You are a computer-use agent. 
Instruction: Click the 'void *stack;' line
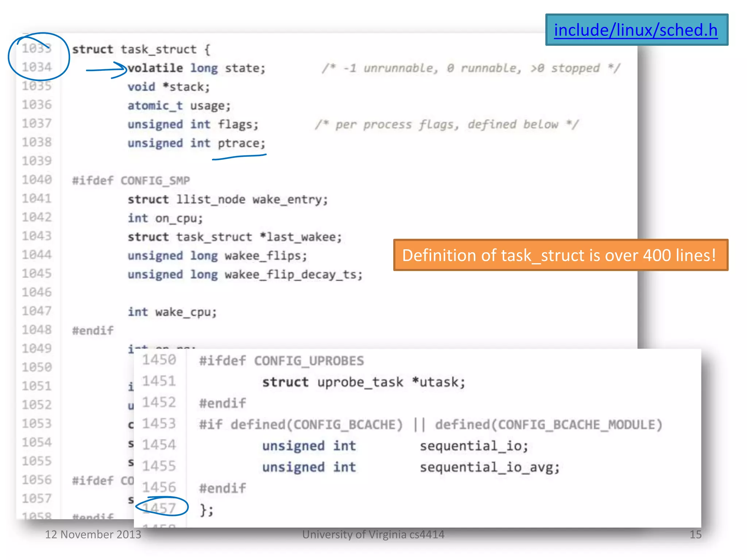tap(169, 87)
